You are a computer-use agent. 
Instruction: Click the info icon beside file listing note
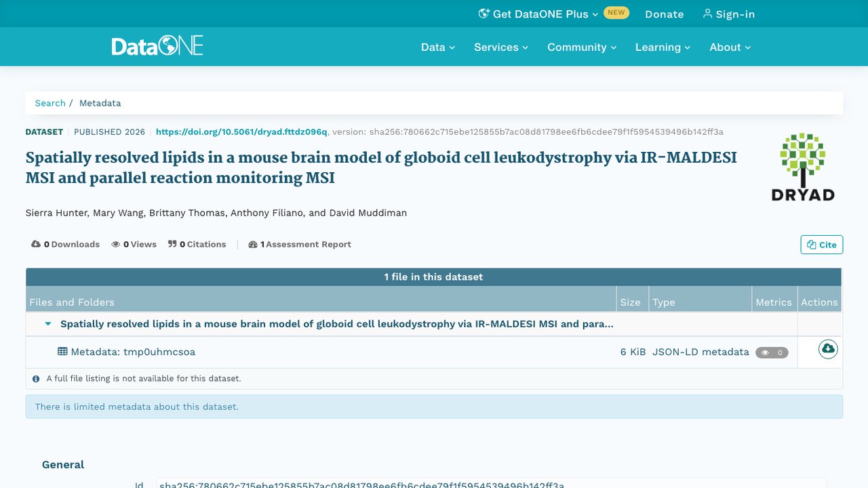click(36, 379)
